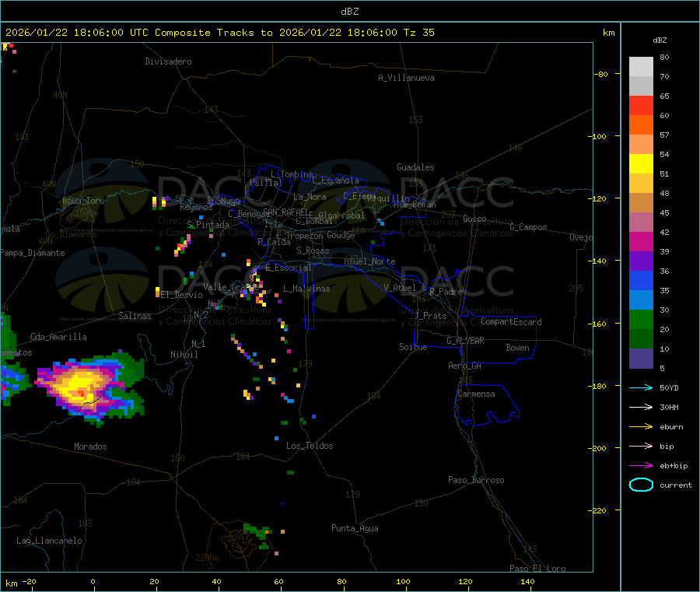Click the 'Tz 35' label in header

[418, 33]
